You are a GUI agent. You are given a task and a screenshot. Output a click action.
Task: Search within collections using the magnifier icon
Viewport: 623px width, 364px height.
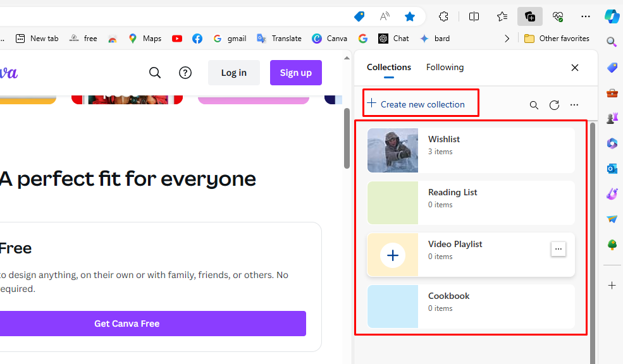534,105
